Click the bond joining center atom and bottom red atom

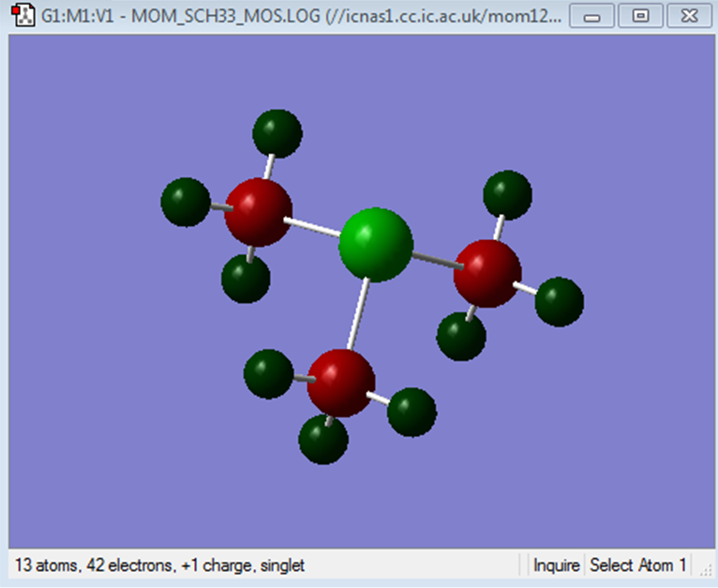[x=358, y=313]
